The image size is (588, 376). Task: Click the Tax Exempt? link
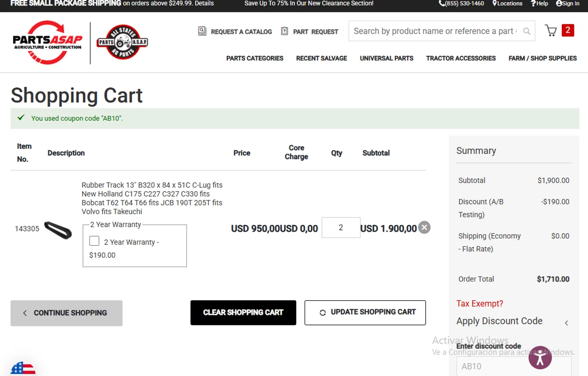[479, 304]
